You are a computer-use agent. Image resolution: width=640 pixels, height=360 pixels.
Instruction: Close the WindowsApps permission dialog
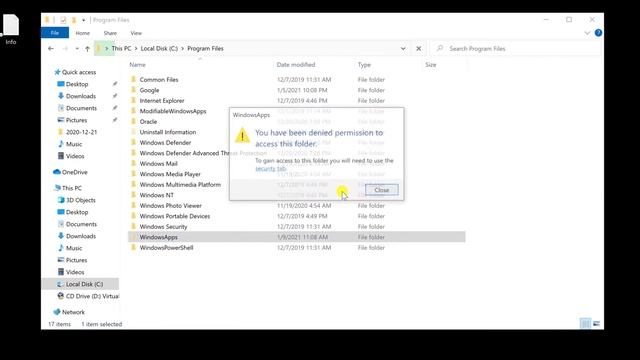tap(382, 190)
